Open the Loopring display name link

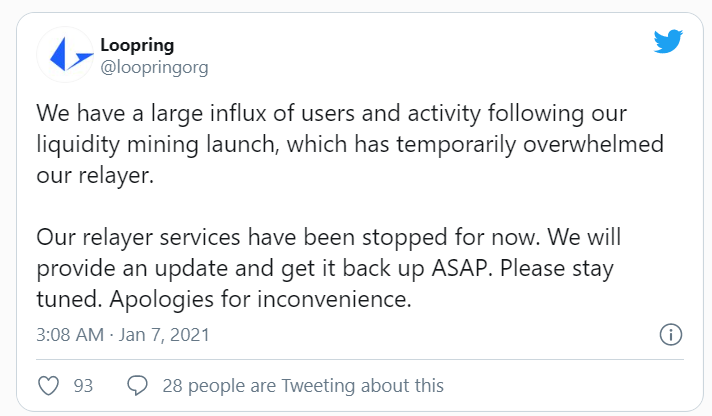[139, 45]
